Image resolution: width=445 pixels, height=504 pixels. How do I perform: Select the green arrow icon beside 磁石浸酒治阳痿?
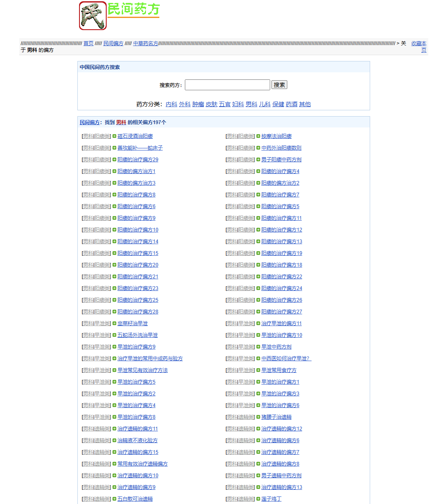(114, 136)
